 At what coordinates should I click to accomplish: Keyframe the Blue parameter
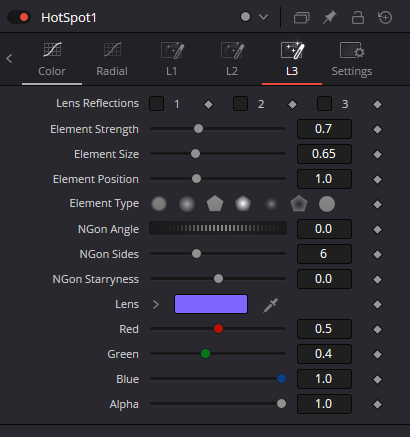[x=377, y=379]
